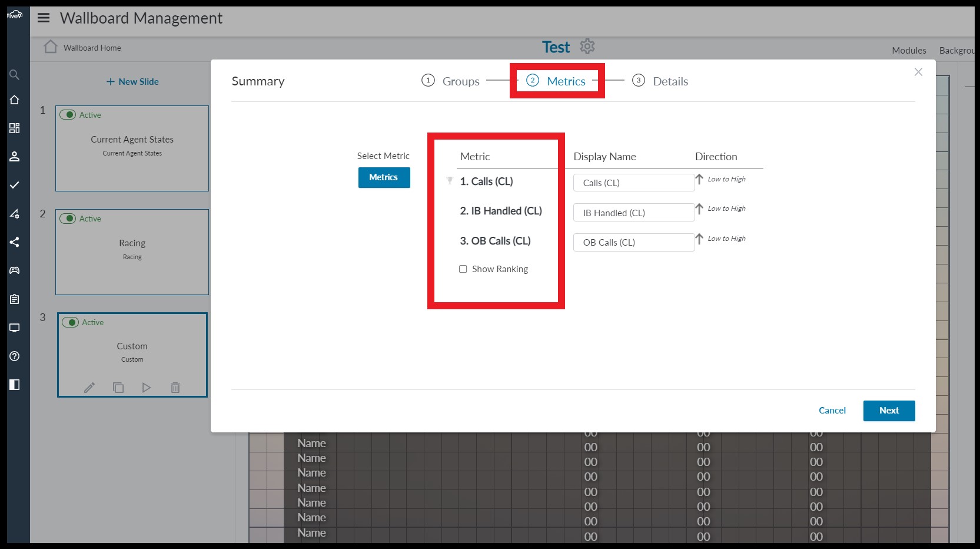The width and height of the screenshot is (980, 549).
Task: Click the Wallboard Home house icon
Action: click(51, 47)
